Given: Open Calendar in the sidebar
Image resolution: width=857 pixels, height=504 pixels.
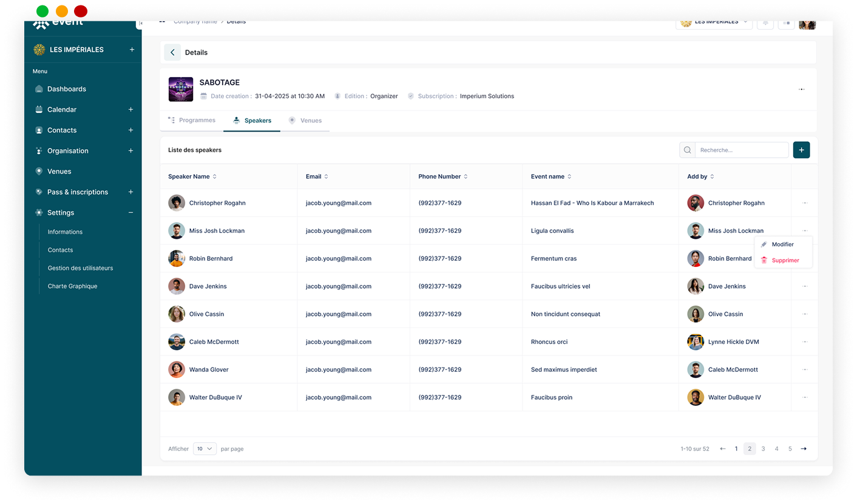Looking at the screenshot, I should tap(62, 110).
